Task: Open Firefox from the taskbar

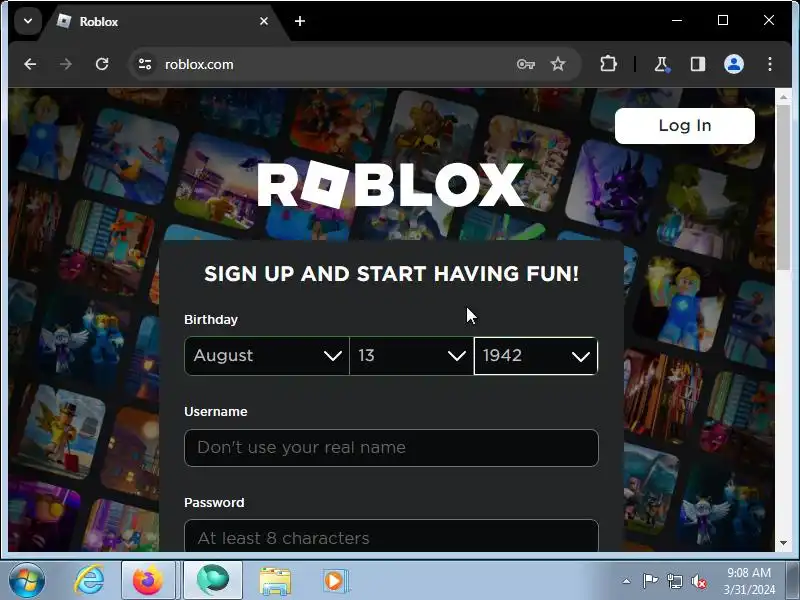Action: (x=148, y=581)
